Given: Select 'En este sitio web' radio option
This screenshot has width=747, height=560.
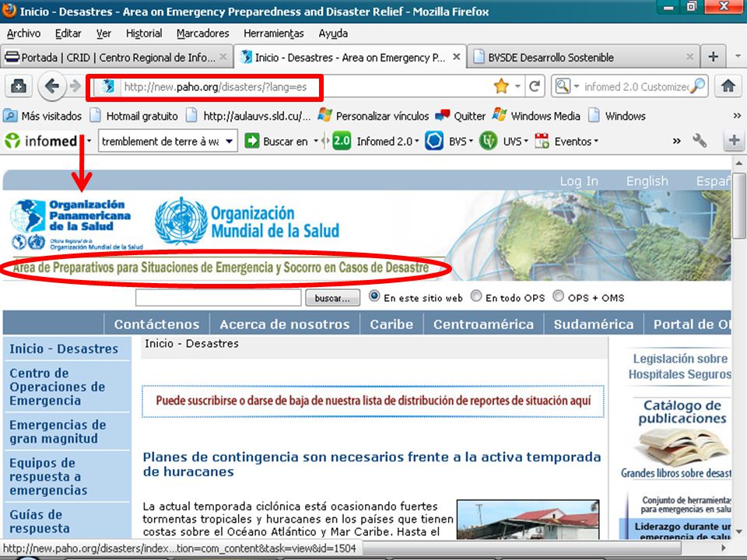Looking at the screenshot, I should pyautogui.click(x=374, y=296).
